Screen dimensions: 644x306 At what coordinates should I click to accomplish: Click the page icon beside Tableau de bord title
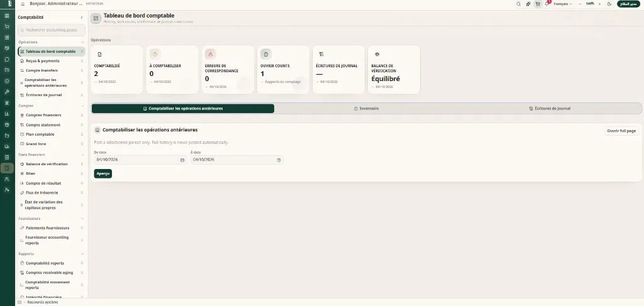point(96,18)
